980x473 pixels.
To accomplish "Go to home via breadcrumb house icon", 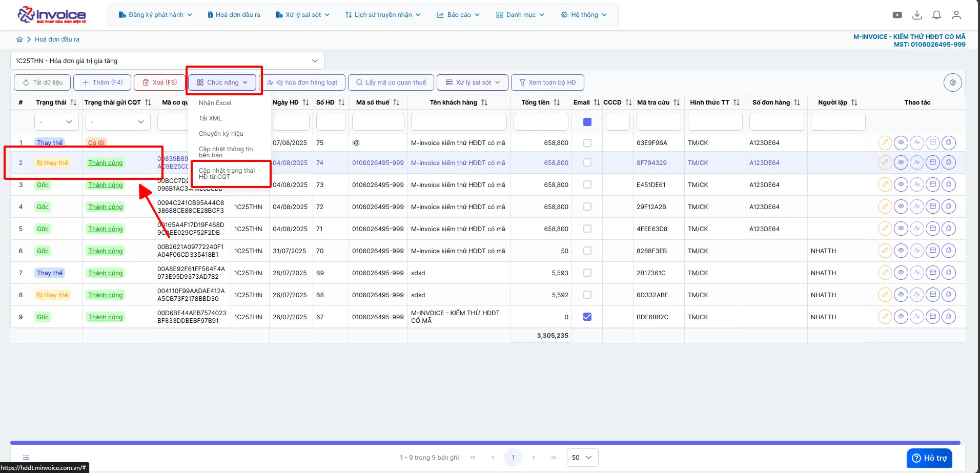I will coord(19,39).
